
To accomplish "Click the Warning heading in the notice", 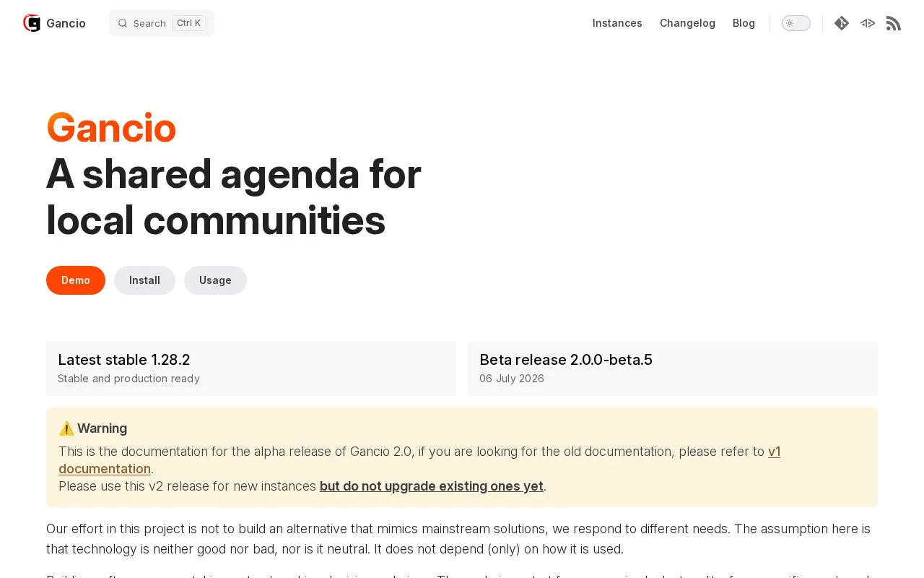I will pyautogui.click(x=93, y=428).
